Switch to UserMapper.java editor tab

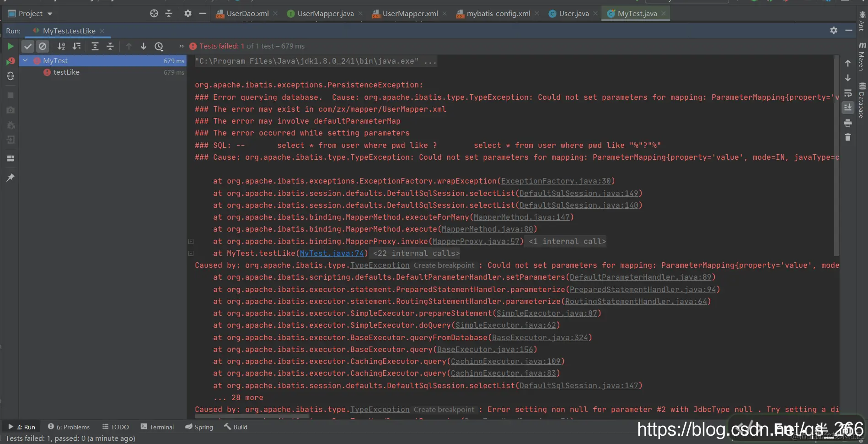326,14
